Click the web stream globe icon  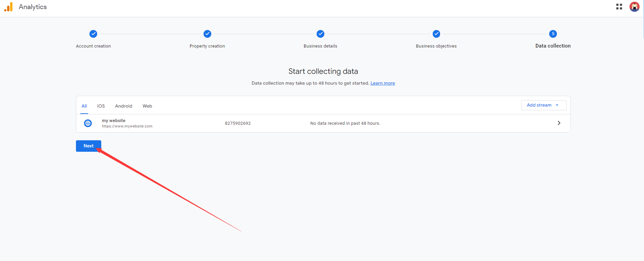coord(88,123)
